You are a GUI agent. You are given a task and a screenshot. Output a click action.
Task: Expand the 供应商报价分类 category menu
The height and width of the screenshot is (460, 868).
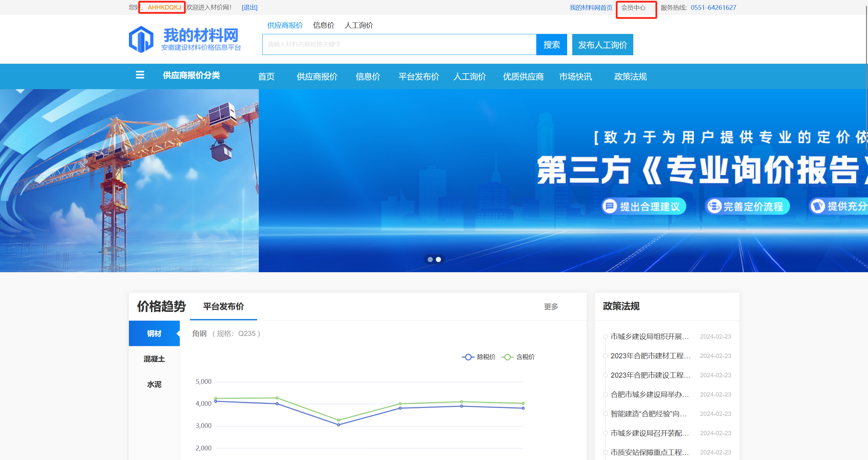(x=191, y=75)
